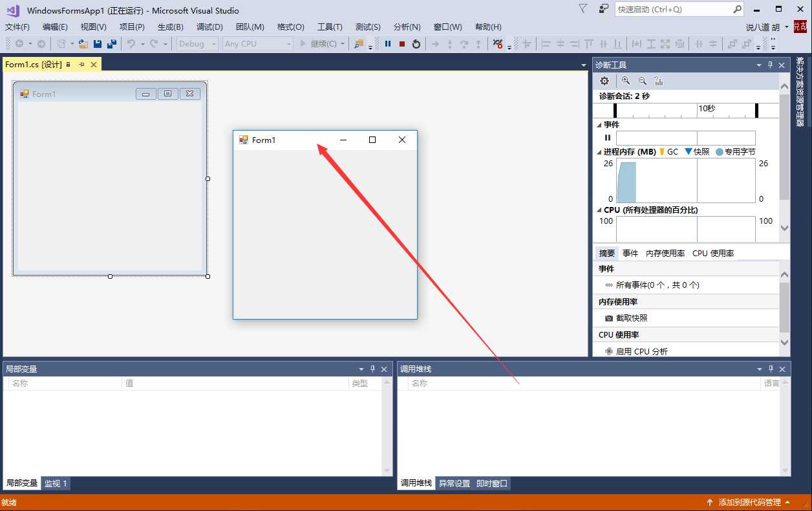The width and height of the screenshot is (812, 511).
Task: Open the 调试(D) menu
Action: tap(209, 27)
